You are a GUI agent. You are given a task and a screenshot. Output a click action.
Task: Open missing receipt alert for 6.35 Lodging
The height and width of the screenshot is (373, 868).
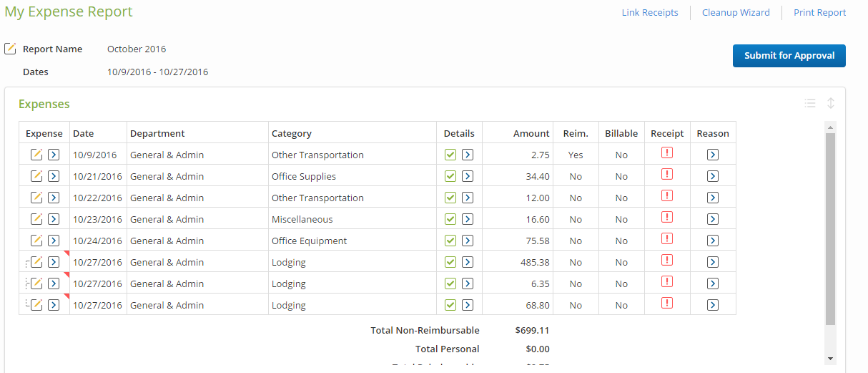[667, 281]
